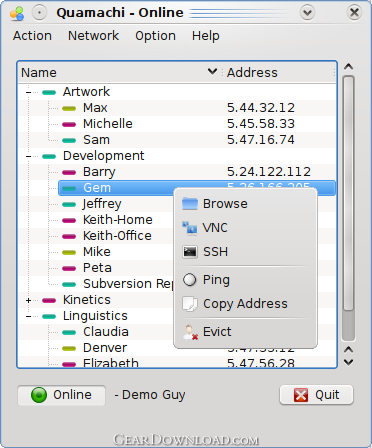The width and height of the screenshot is (372, 448).
Task: Choose Copy Address from context menu
Action: [x=245, y=304]
